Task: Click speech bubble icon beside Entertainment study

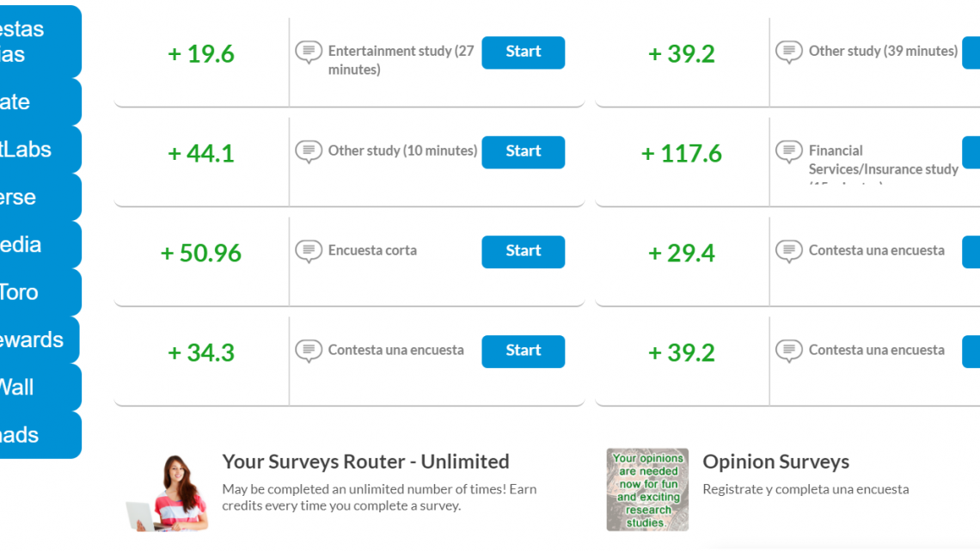Action: 309,52
